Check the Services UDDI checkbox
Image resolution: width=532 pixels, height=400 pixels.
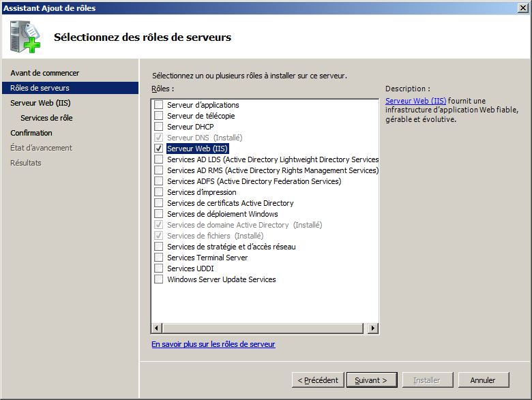(158, 268)
